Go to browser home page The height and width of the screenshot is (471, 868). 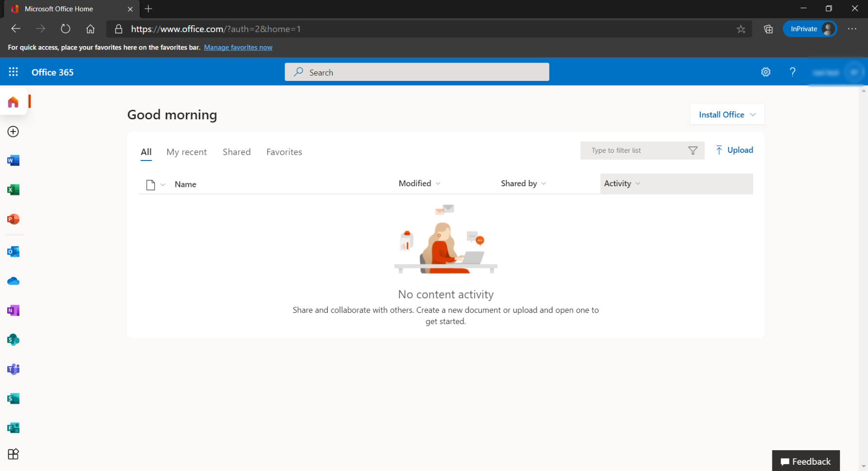click(90, 29)
